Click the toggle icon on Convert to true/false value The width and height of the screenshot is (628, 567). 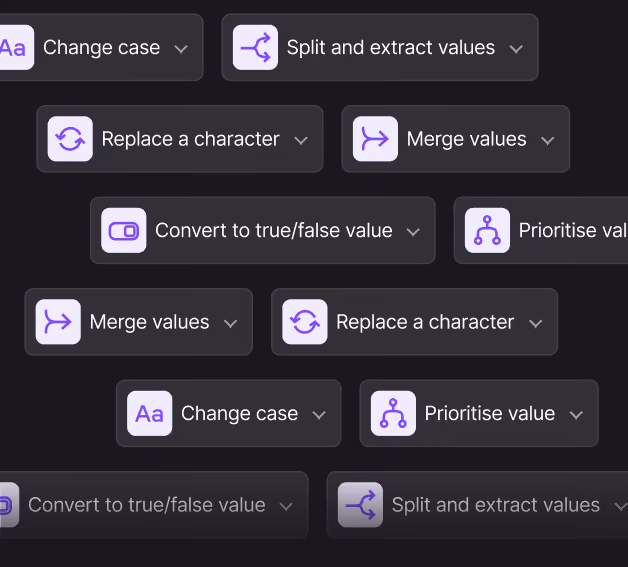pos(124,231)
